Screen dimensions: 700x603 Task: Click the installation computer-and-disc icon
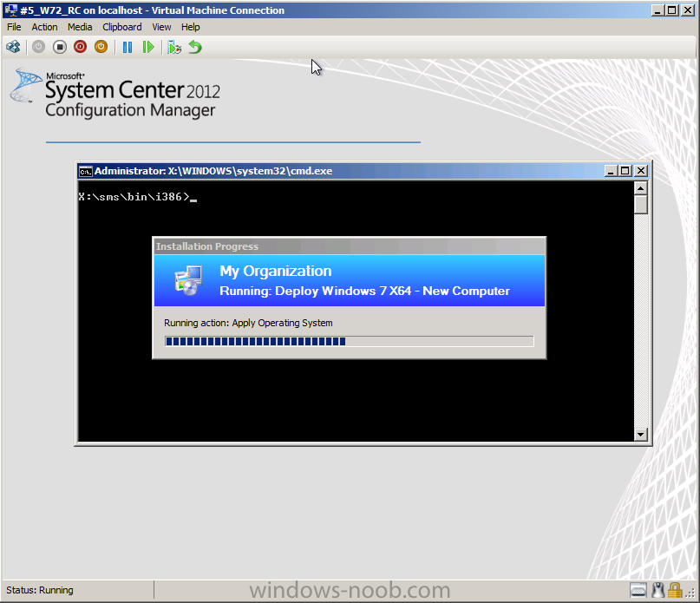188,280
